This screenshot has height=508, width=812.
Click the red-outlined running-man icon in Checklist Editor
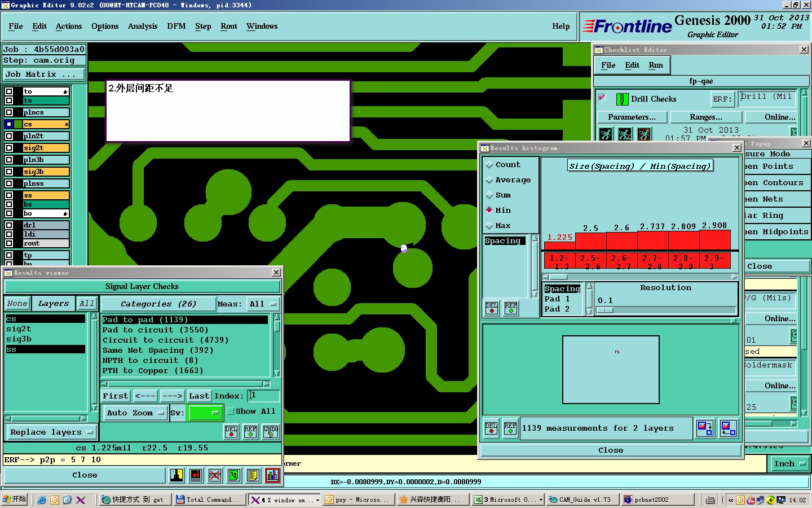(644, 134)
